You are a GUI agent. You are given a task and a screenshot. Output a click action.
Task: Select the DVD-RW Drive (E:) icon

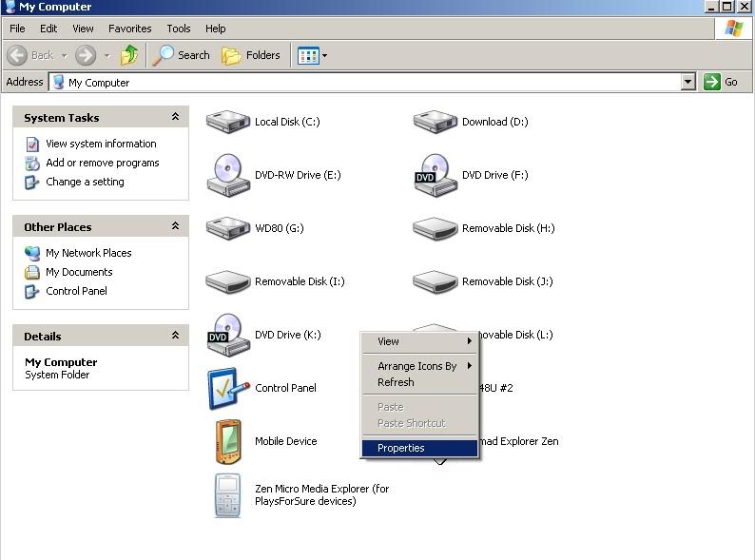coord(228,175)
